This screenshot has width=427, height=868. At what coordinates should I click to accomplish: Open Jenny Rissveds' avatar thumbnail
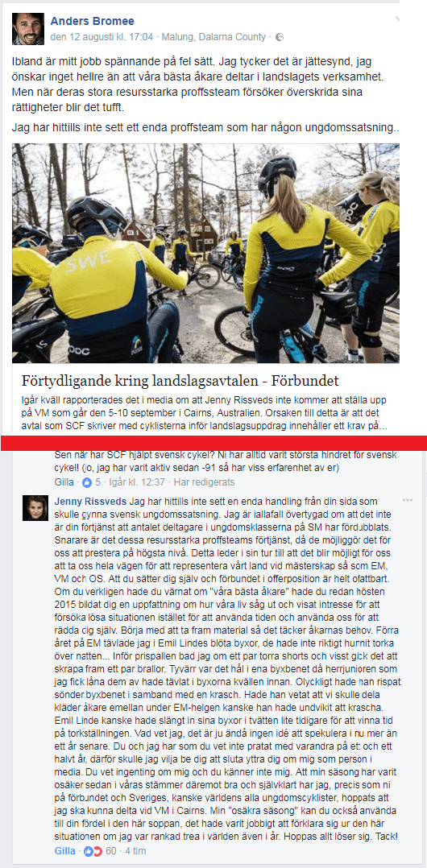(x=35, y=508)
